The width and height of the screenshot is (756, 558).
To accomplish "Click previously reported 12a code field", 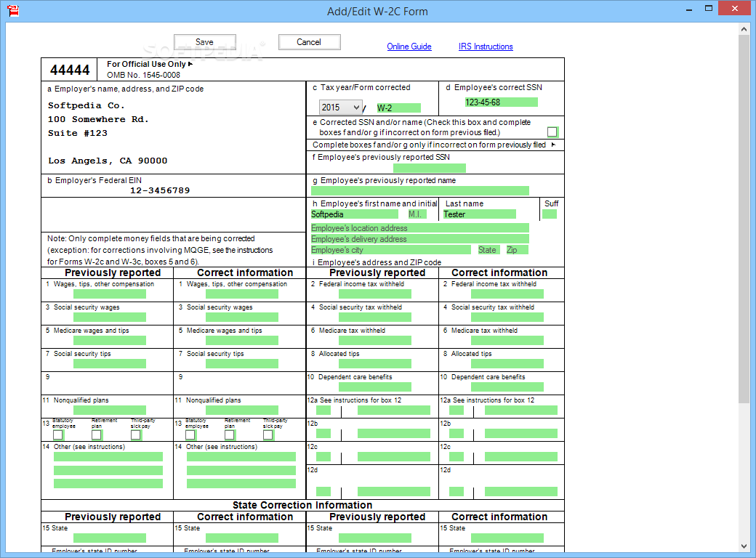I will click(323, 410).
